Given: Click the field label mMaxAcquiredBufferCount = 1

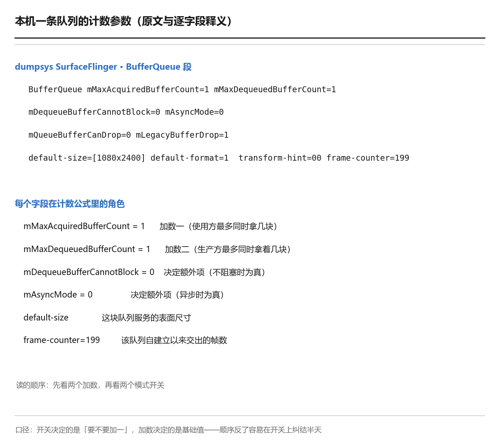Looking at the screenshot, I should pyautogui.click(x=84, y=227).
